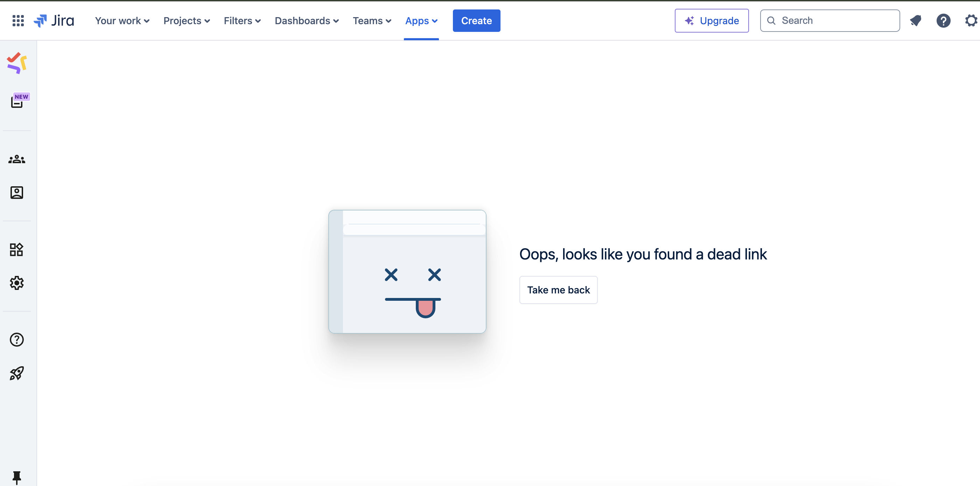
Task: Click the Take me back button
Action: [x=558, y=290]
